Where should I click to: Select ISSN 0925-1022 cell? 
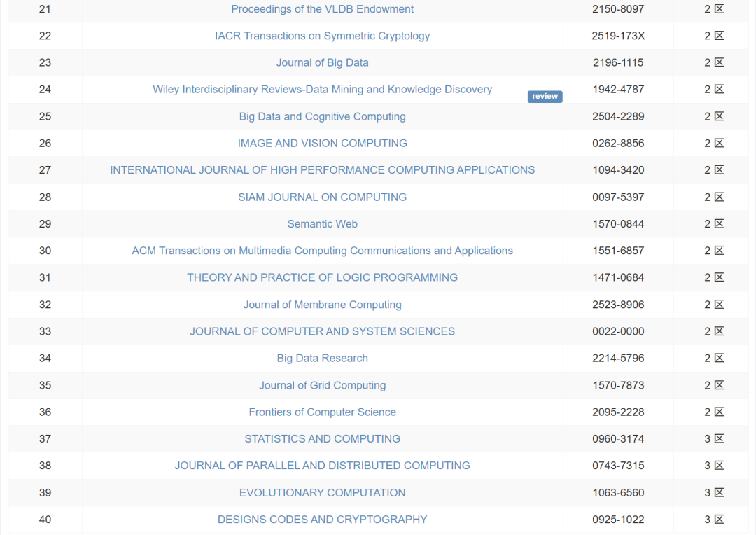618,520
